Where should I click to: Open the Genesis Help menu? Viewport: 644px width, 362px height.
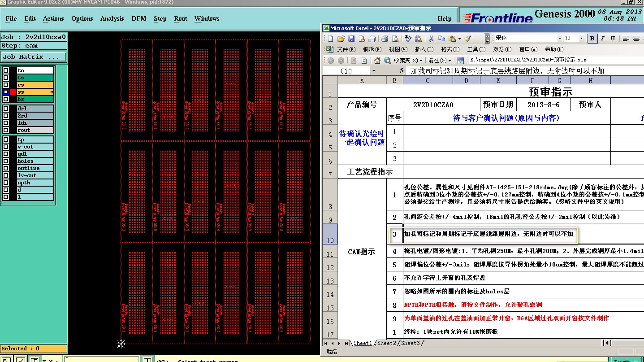(x=445, y=18)
